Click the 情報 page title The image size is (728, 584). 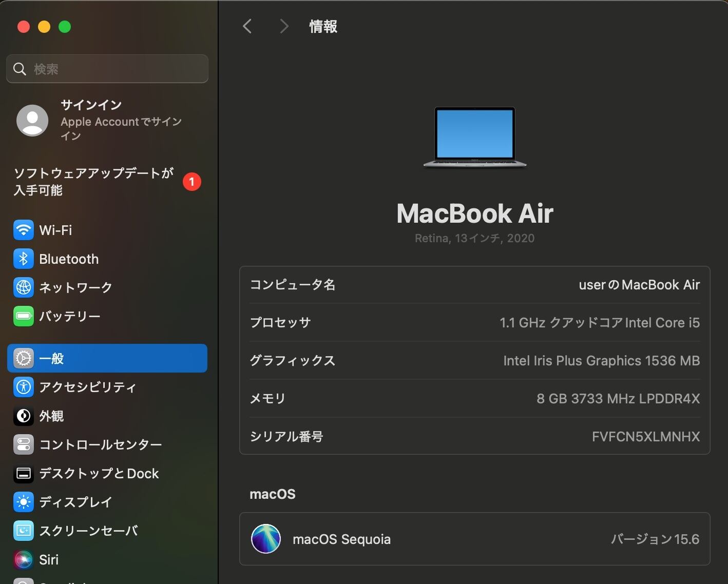click(x=323, y=26)
